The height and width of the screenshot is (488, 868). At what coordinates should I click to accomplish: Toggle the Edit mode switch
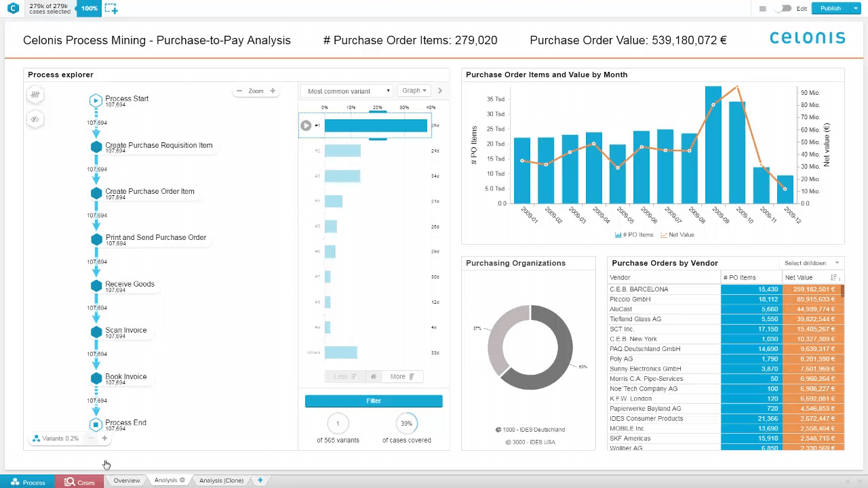785,9
